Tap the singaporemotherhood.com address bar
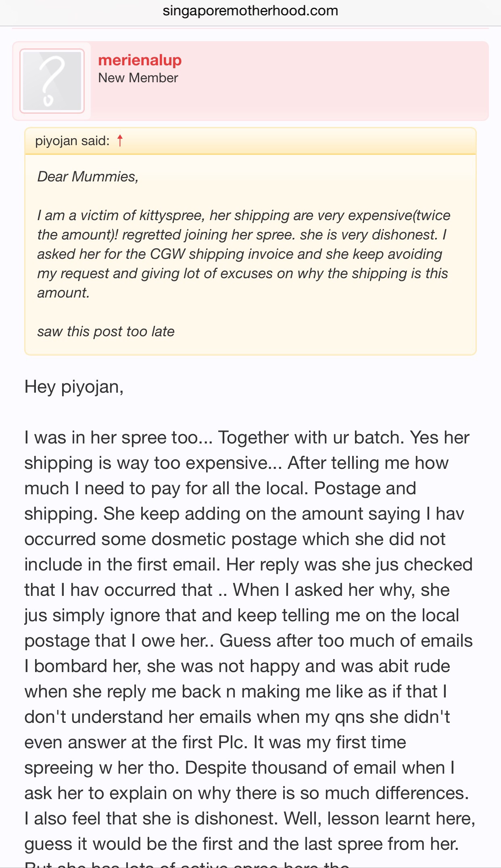 coord(250,11)
